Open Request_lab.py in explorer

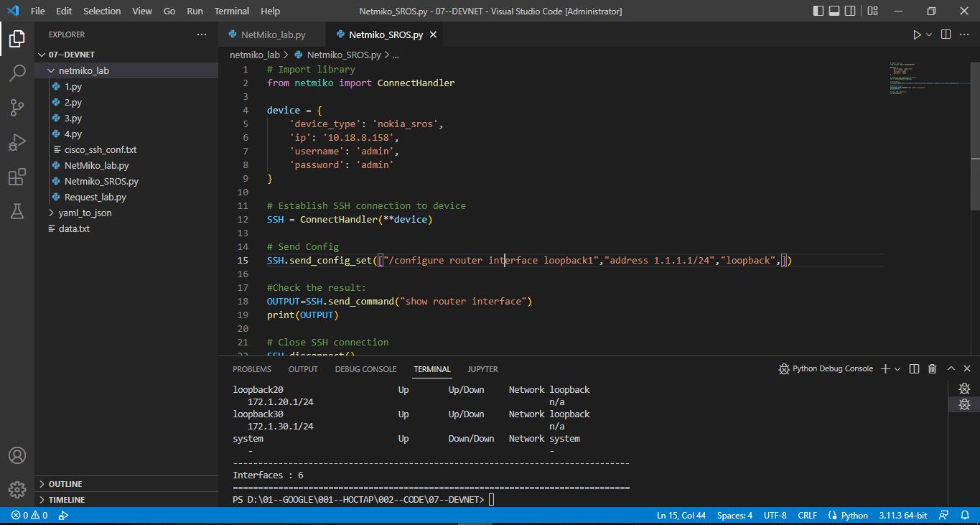click(x=126, y=197)
